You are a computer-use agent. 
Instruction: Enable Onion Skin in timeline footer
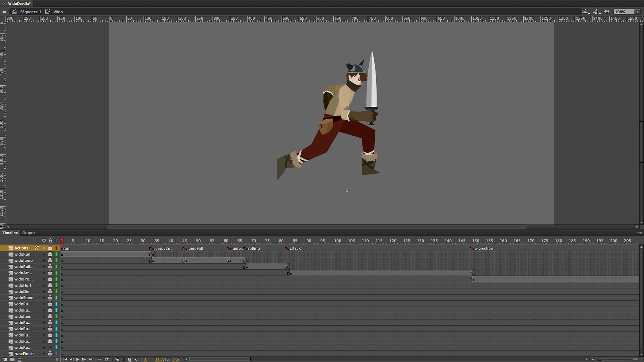117,359
